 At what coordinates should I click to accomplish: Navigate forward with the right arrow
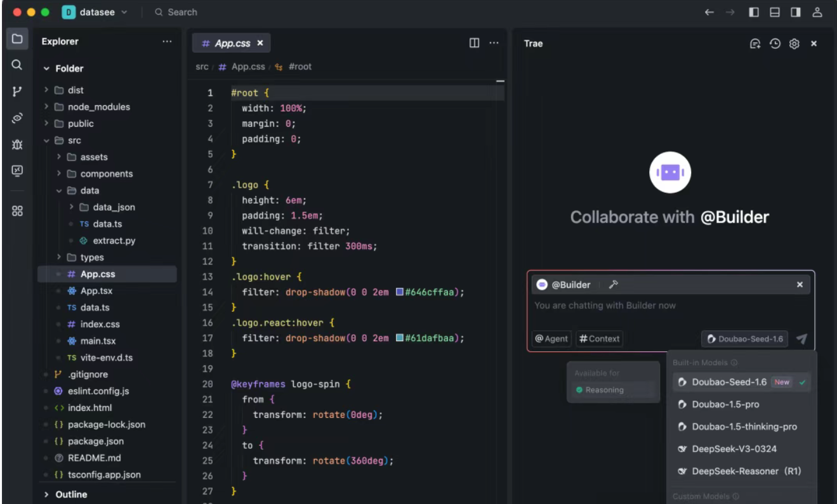[x=730, y=12]
